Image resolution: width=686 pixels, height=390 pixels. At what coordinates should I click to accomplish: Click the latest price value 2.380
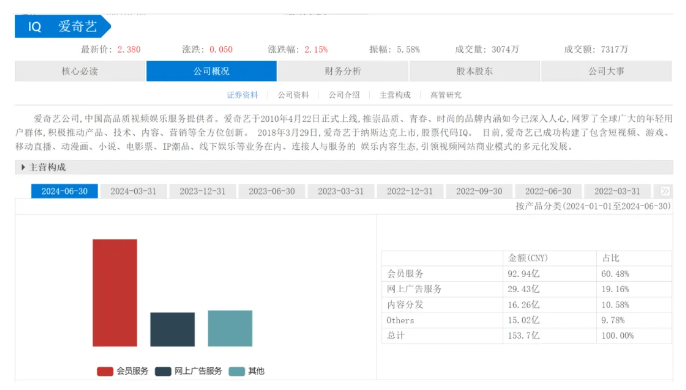(x=129, y=49)
